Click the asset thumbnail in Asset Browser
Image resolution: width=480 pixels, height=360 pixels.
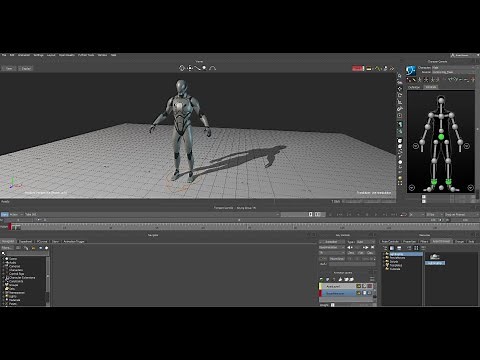click(435, 257)
